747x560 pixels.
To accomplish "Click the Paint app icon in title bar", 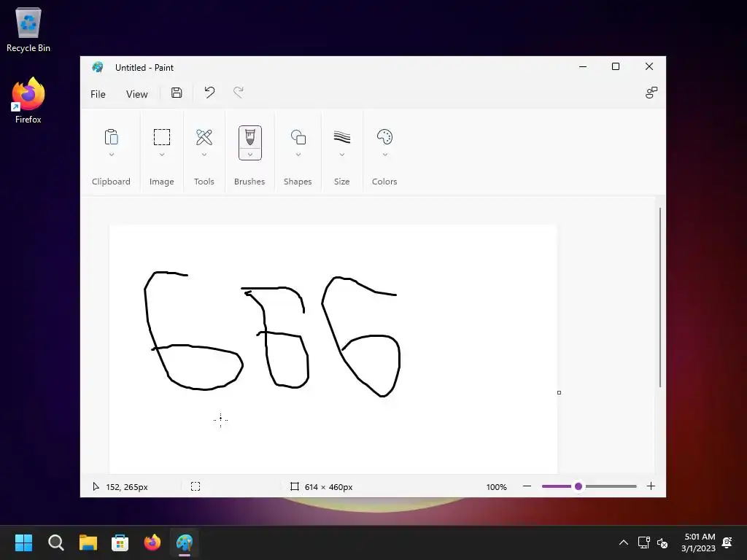I will click(x=98, y=67).
